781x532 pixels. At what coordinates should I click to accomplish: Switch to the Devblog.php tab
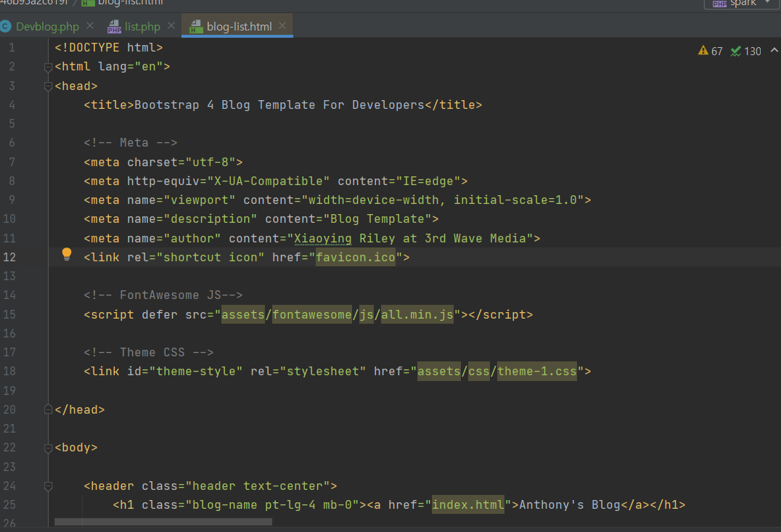47,26
